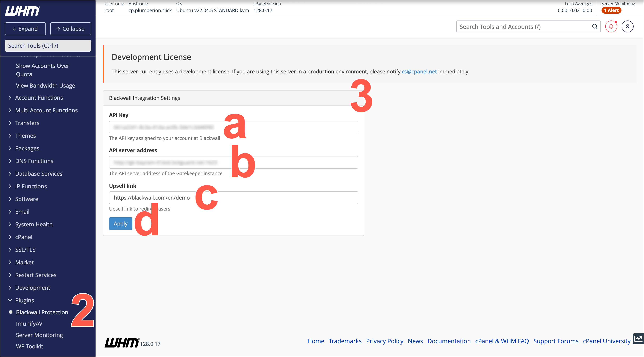Open the Privacy Policy footer link
Image resolution: width=644 pixels, height=357 pixels.
(385, 341)
